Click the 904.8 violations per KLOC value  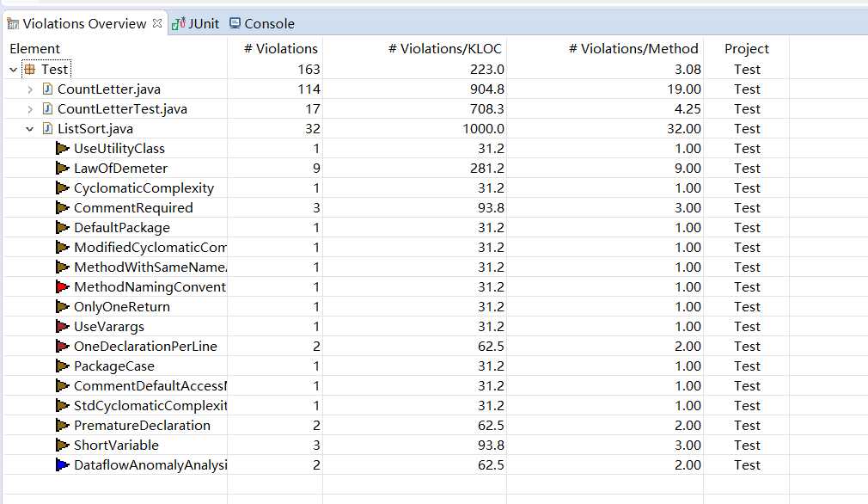[x=487, y=89]
